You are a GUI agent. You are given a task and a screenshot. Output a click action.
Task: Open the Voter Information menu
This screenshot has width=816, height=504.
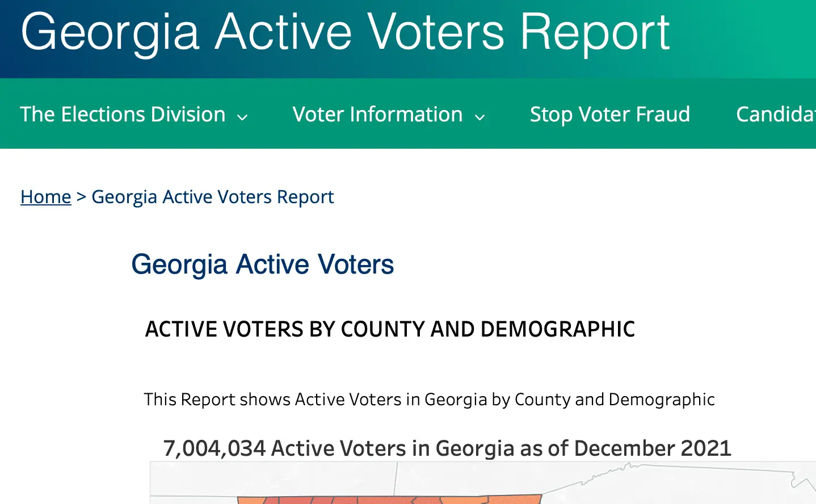click(377, 114)
